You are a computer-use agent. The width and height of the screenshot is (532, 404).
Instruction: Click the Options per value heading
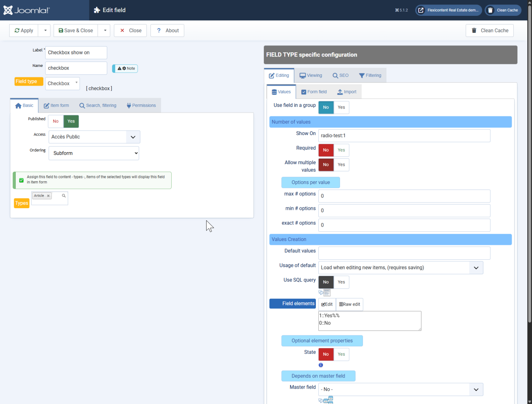click(x=310, y=182)
